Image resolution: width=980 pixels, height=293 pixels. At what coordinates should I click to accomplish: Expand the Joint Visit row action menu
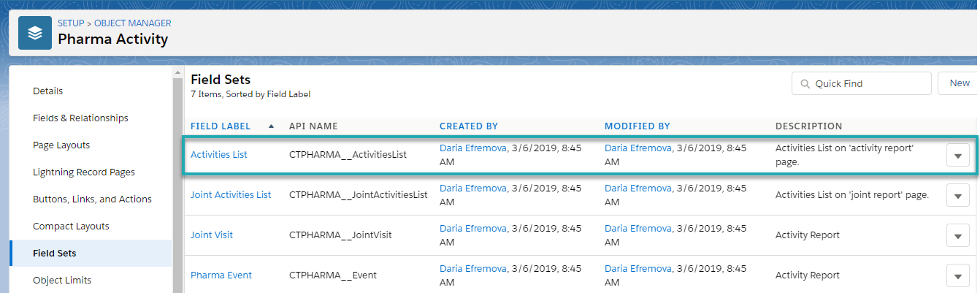coord(957,235)
